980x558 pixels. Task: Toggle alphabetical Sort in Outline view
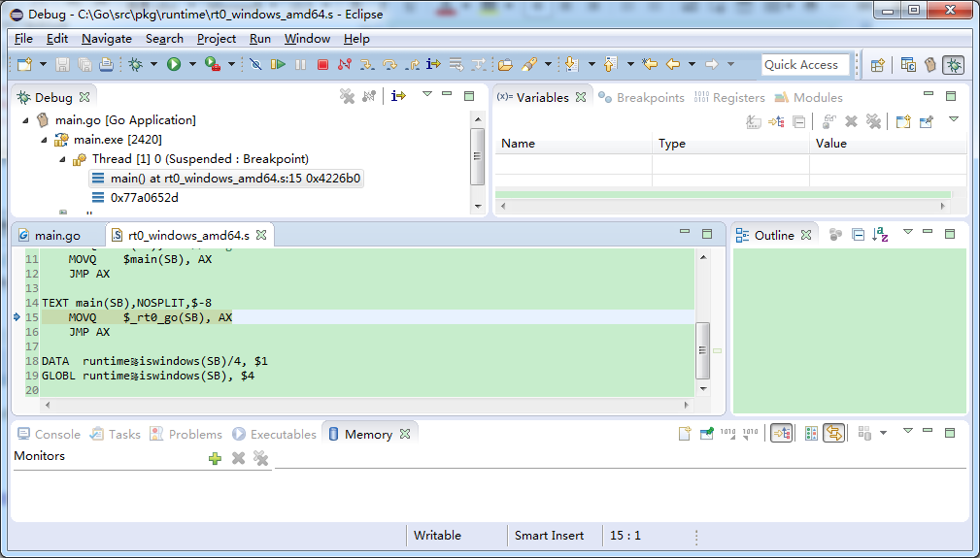coord(881,235)
